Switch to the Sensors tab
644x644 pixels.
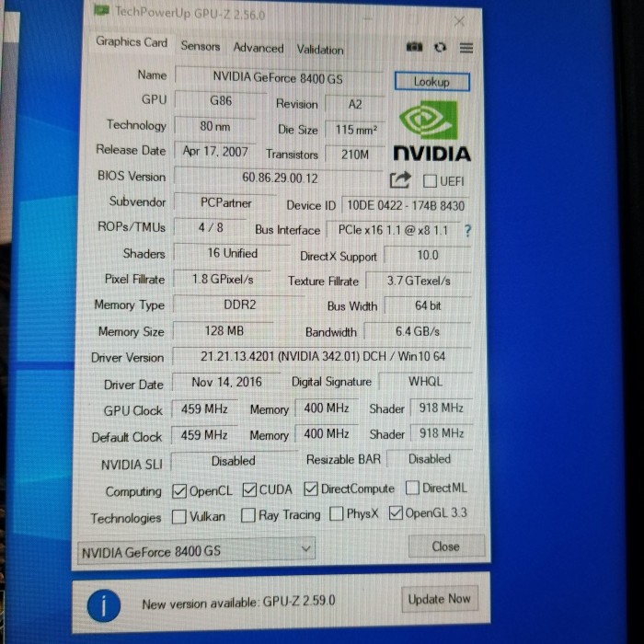(201, 46)
